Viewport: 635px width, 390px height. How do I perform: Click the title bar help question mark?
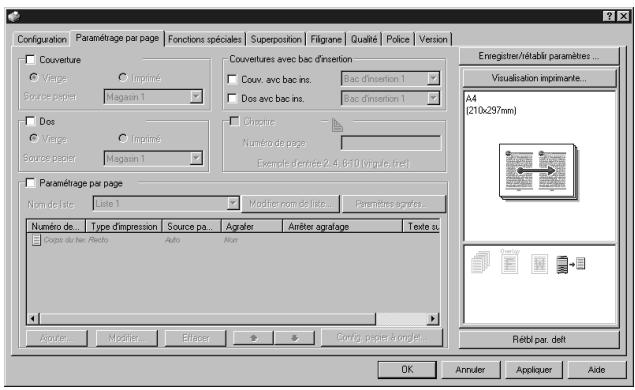tap(609, 16)
